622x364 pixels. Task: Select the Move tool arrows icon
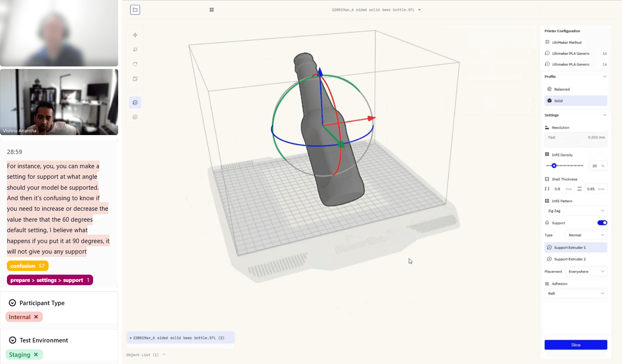pos(135,35)
